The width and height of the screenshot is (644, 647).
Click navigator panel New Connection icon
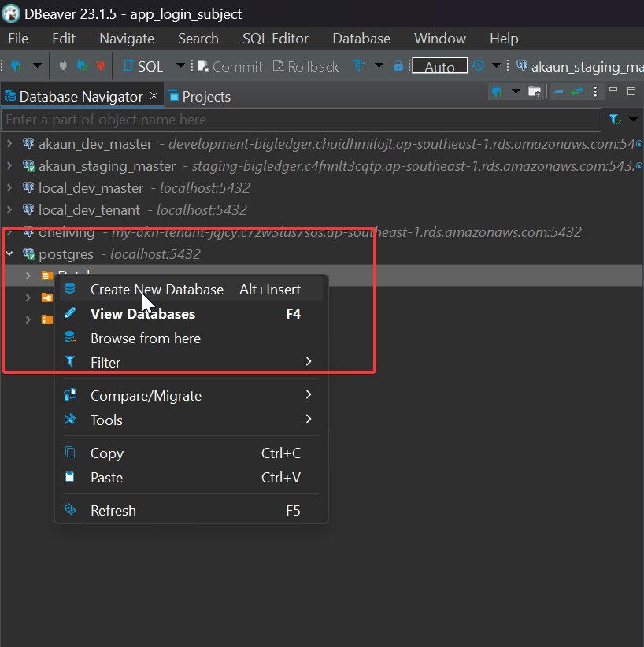pyautogui.click(x=498, y=91)
